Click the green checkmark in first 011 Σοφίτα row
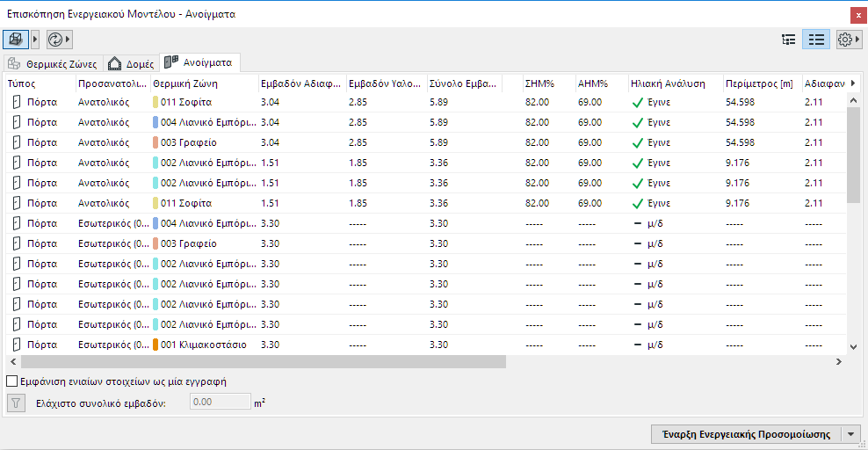Image resolution: width=868 pixels, height=450 pixels. pos(638,103)
